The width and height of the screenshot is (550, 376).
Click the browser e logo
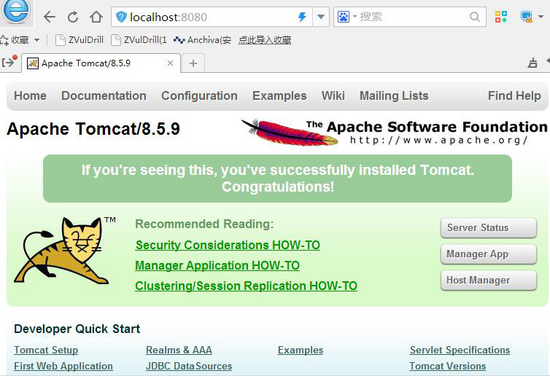click(x=16, y=11)
